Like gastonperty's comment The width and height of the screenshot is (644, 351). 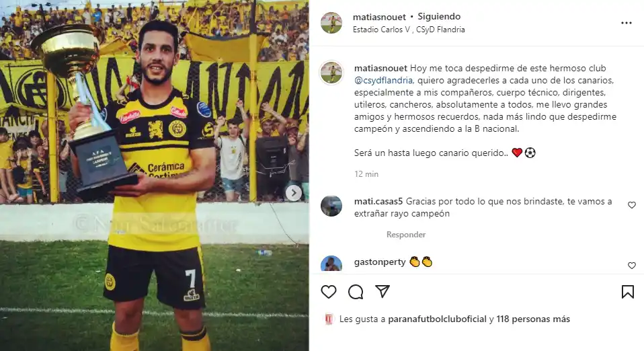pos(632,266)
